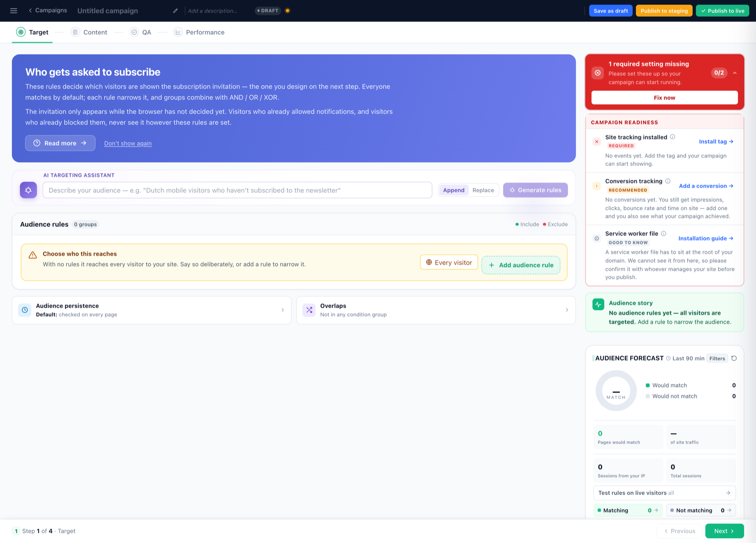
Task: Switch to the QA tab
Action: 140,32
